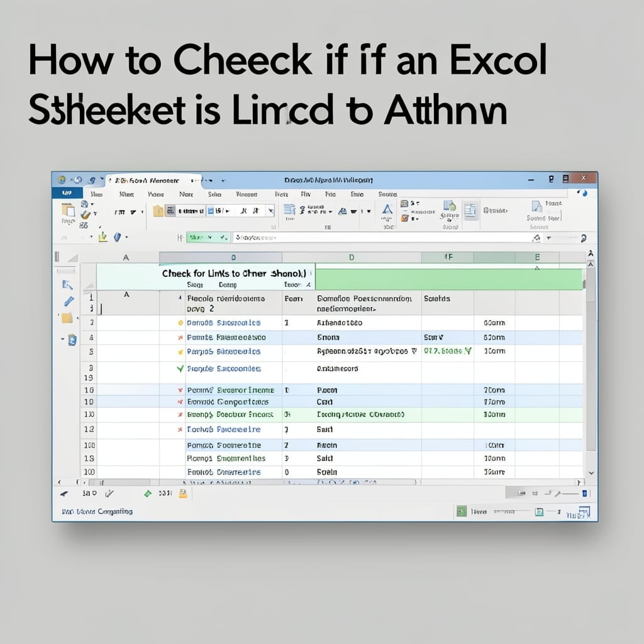The height and width of the screenshot is (644, 644).
Task: Click the 'Ontumecoro' cell
Action: pyautogui.click(x=338, y=369)
